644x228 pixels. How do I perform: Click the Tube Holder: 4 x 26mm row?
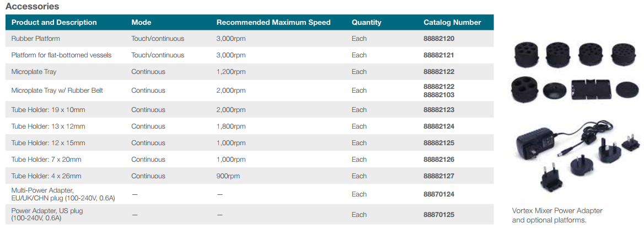click(x=46, y=176)
